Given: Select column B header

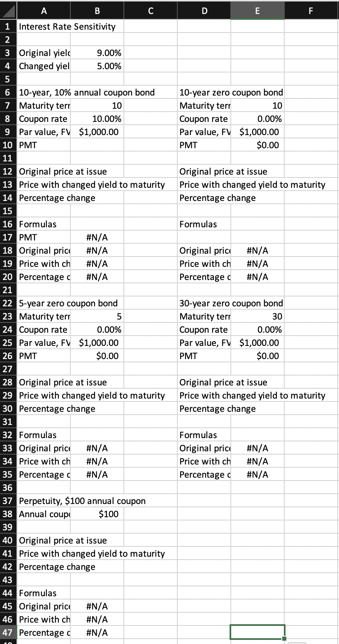Looking at the screenshot, I should click(97, 10).
